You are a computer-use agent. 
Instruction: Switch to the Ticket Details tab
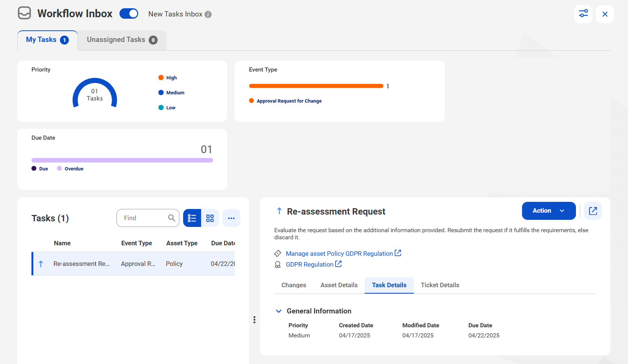click(440, 285)
